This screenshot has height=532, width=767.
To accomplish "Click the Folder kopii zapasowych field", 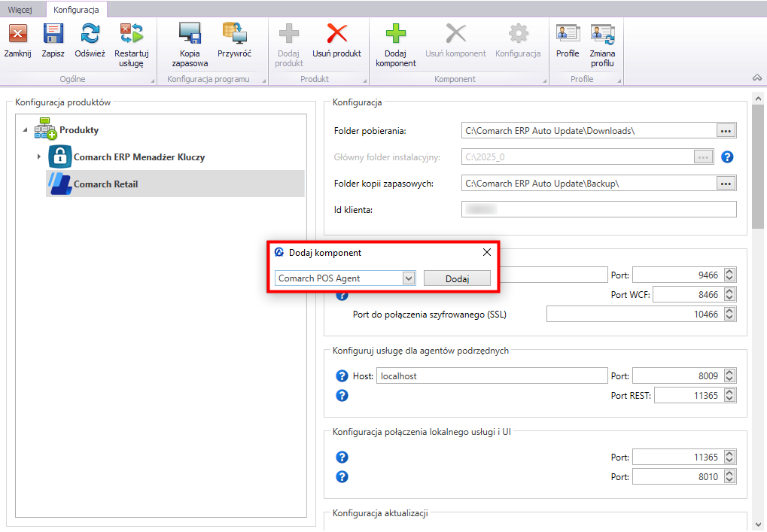I will coord(589,184).
